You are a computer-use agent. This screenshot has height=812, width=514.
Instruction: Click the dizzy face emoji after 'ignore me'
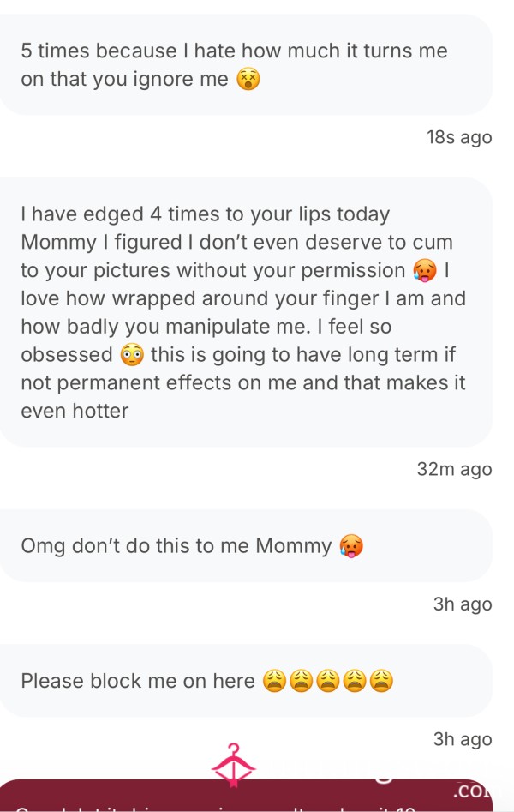pyautogui.click(x=248, y=80)
